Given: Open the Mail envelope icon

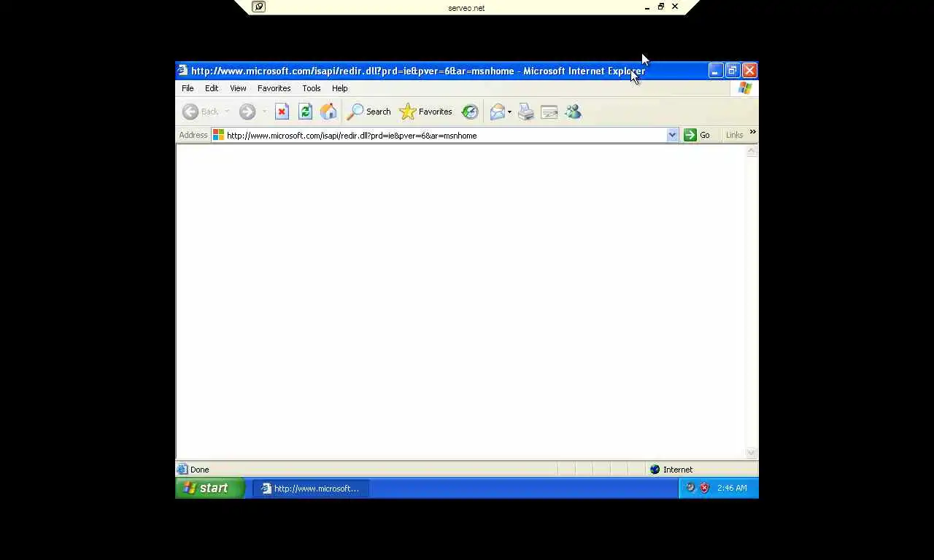Looking at the screenshot, I should [498, 112].
